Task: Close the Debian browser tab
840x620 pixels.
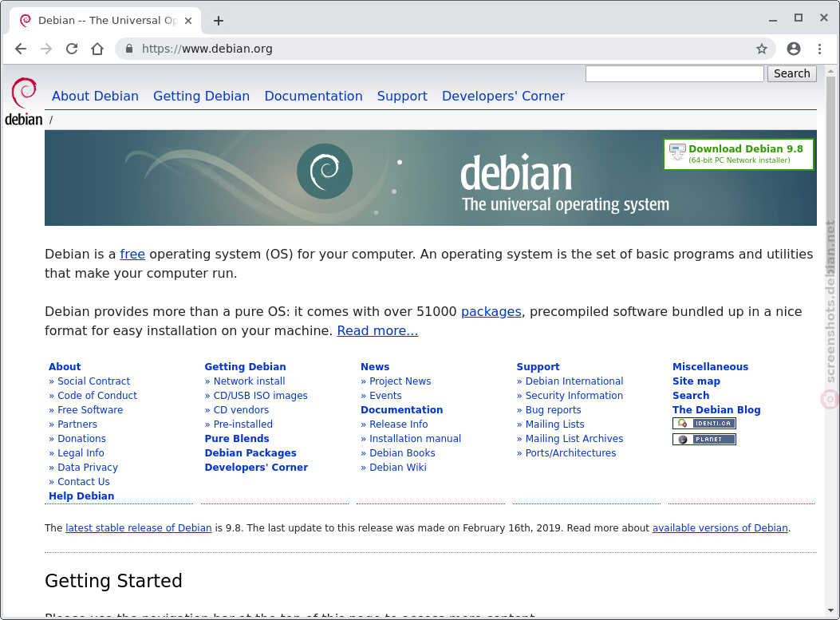Action: pos(188,21)
